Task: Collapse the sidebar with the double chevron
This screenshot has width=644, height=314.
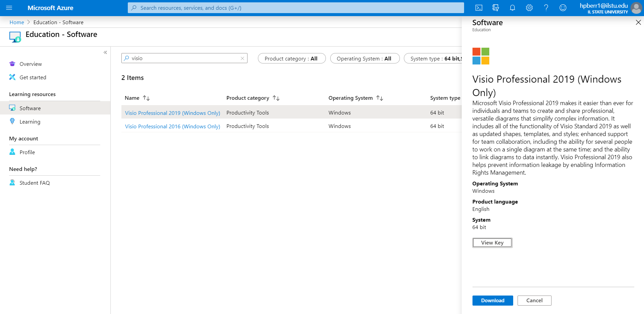Action: click(x=105, y=52)
